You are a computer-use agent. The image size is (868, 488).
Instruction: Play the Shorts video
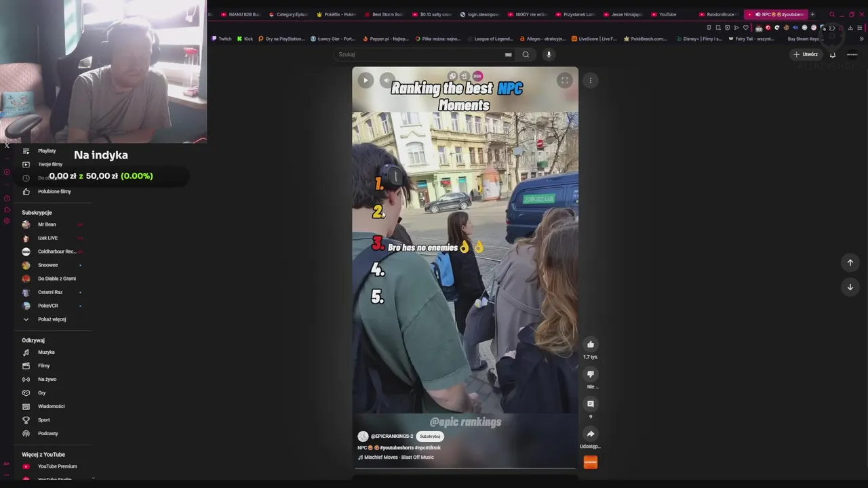(366, 80)
